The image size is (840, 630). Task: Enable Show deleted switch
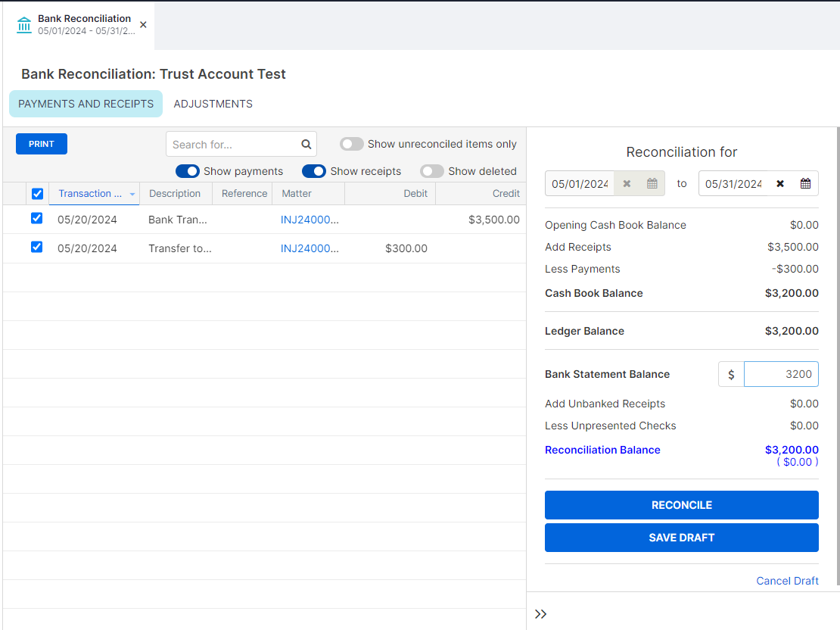tap(432, 171)
